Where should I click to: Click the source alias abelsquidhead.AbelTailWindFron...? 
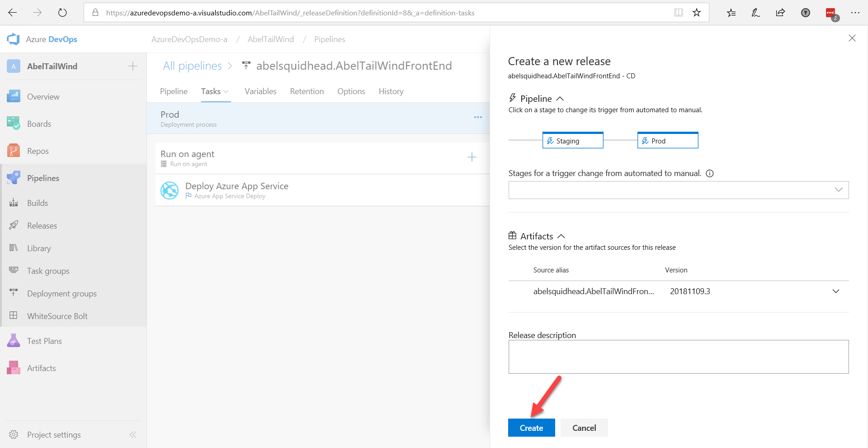[594, 291]
